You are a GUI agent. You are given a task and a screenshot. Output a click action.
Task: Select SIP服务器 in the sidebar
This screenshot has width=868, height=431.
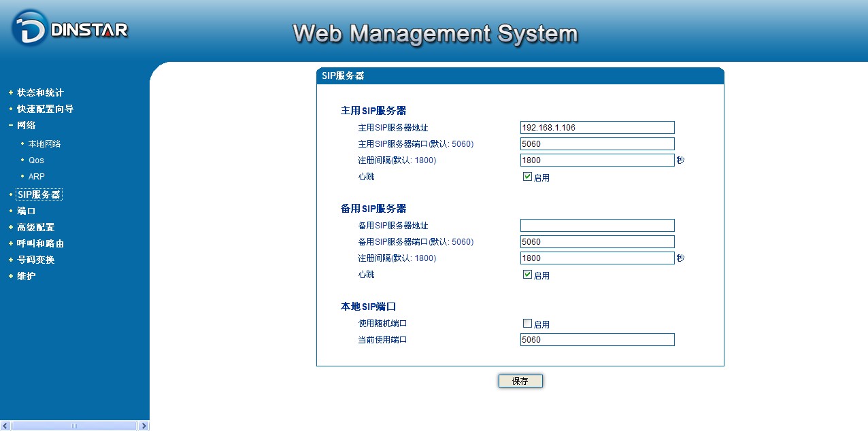[39, 194]
